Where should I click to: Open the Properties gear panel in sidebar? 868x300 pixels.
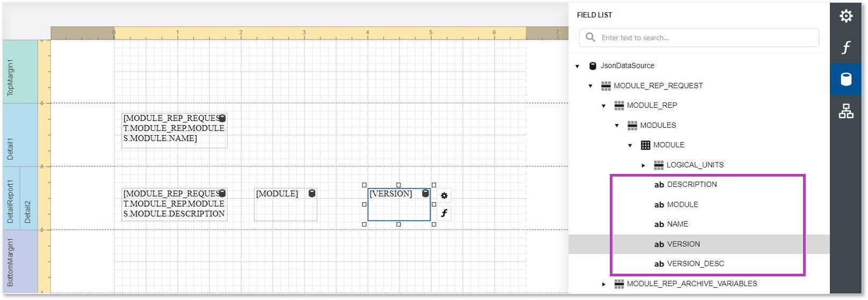[846, 16]
